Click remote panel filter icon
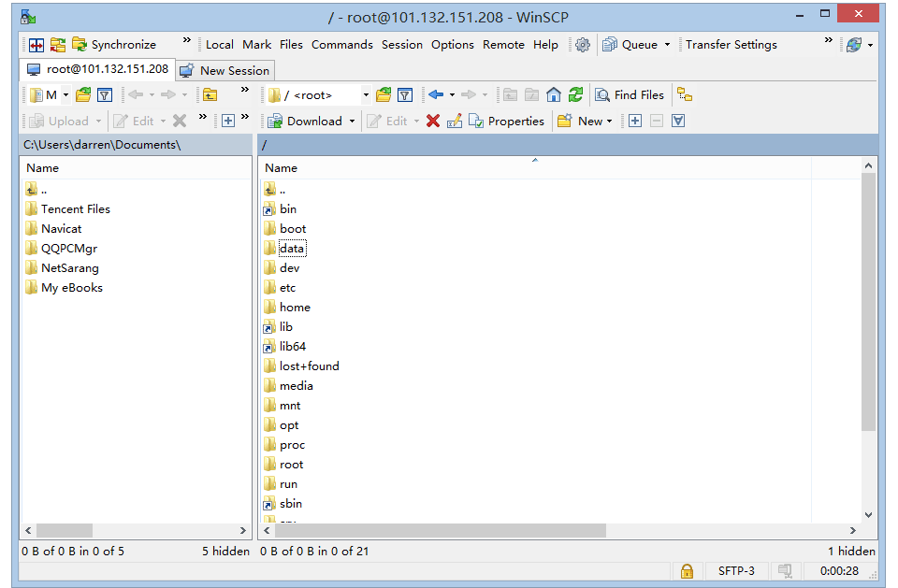This screenshot has width=898, height=588. (x=405, y=95)
